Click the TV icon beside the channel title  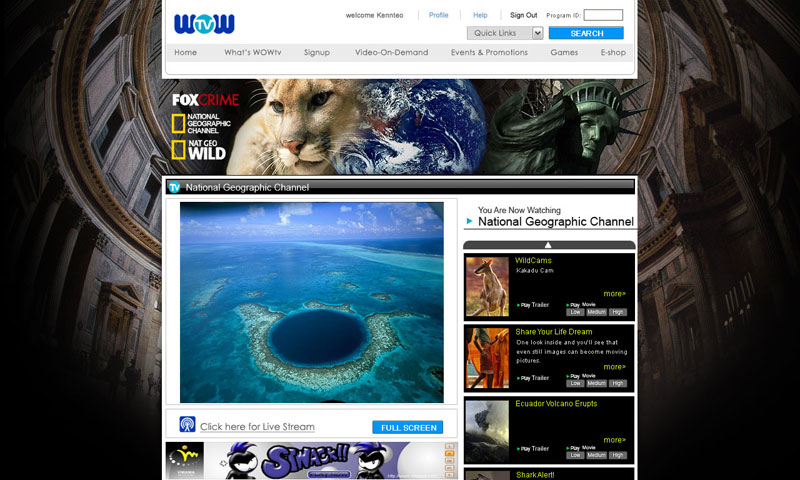[174, 187]
